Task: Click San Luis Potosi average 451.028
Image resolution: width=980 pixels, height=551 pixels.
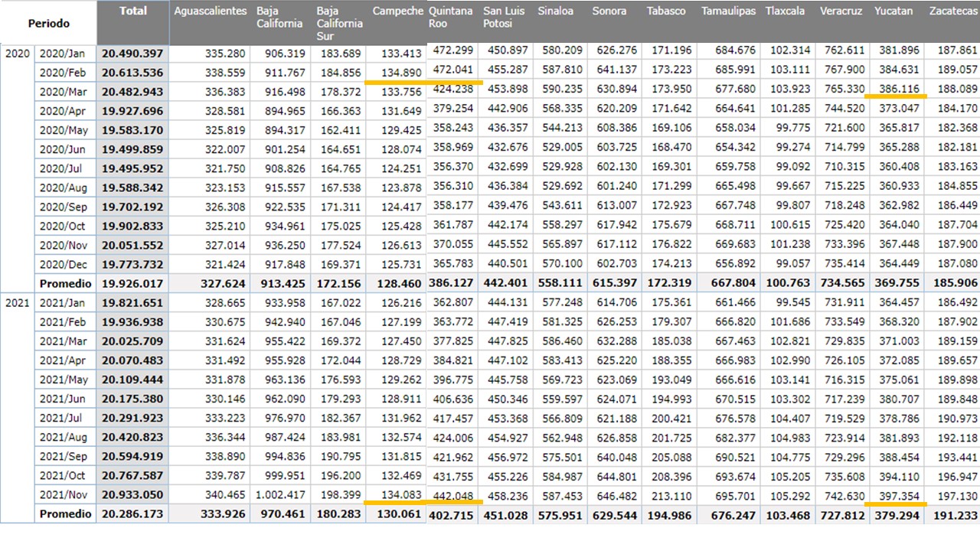Action: 507,515
